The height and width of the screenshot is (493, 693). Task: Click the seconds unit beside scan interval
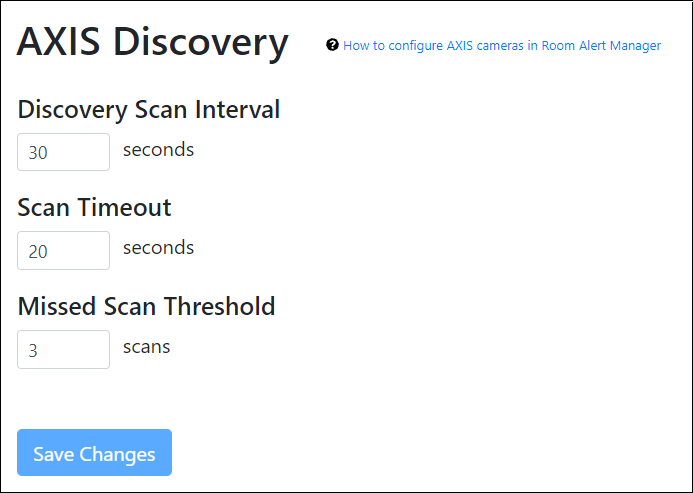tap(158, 150)
